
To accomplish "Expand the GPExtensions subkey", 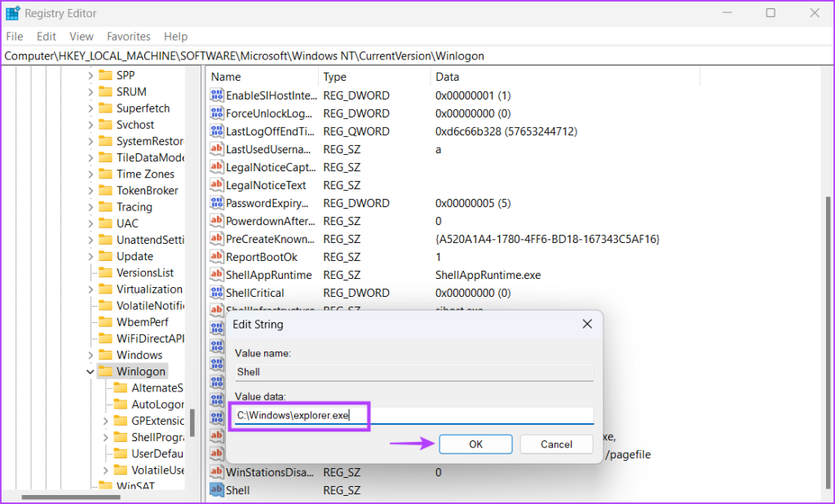I will [x=105, y=421].
